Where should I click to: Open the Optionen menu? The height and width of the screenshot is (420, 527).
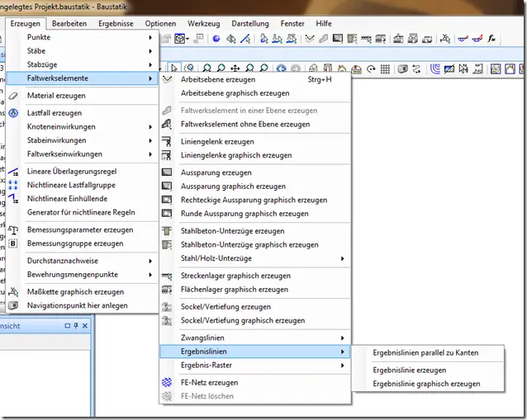click(x=160, y=23)
